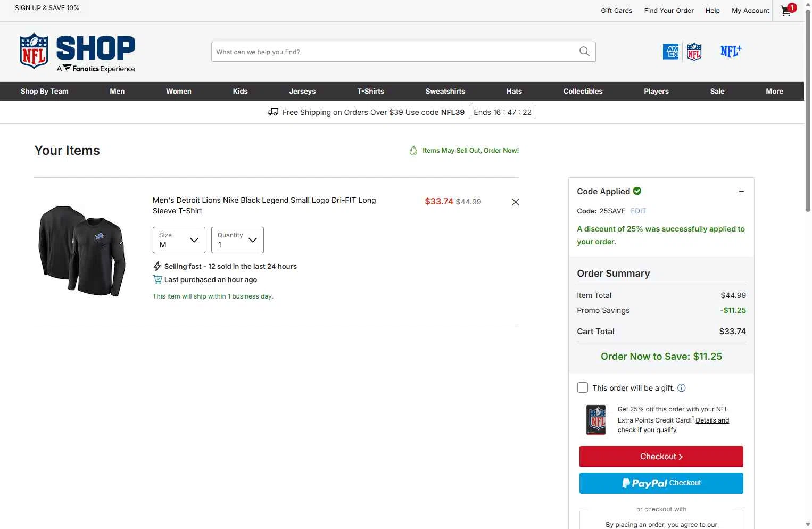Open the Help link
The width and height of the screenshot is (812, 529).
712,10
